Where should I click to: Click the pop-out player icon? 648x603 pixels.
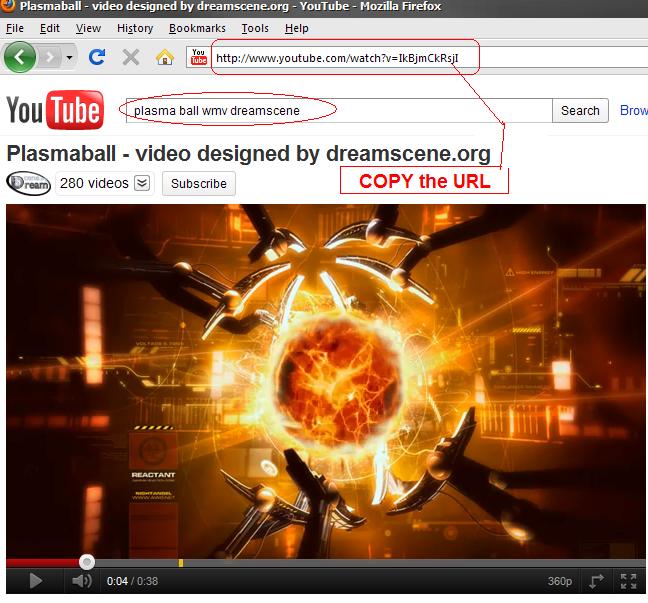coord(596,581)
